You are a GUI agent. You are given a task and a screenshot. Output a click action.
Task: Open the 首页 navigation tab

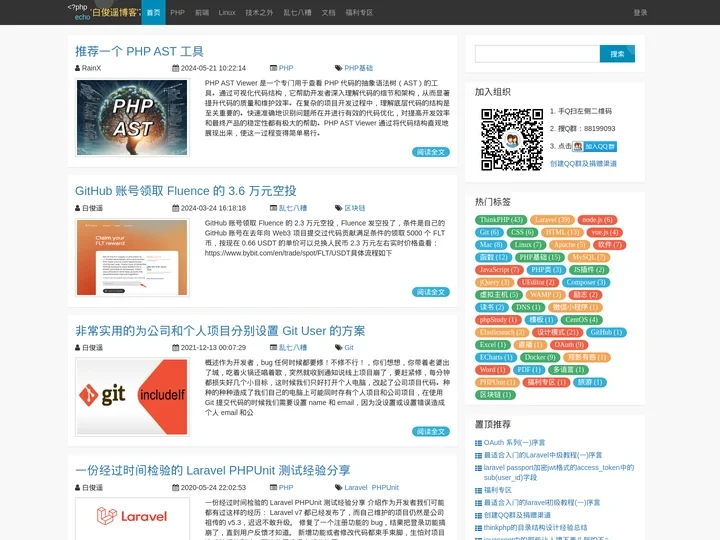pyautogui.click(x=153, y=12)
